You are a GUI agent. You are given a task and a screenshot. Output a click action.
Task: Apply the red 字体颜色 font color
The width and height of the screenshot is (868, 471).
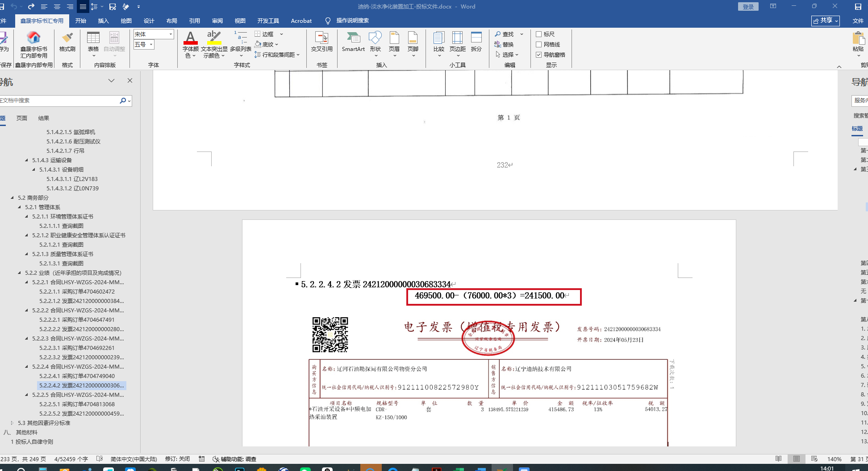pyautogui.click(x=190, y=38)
